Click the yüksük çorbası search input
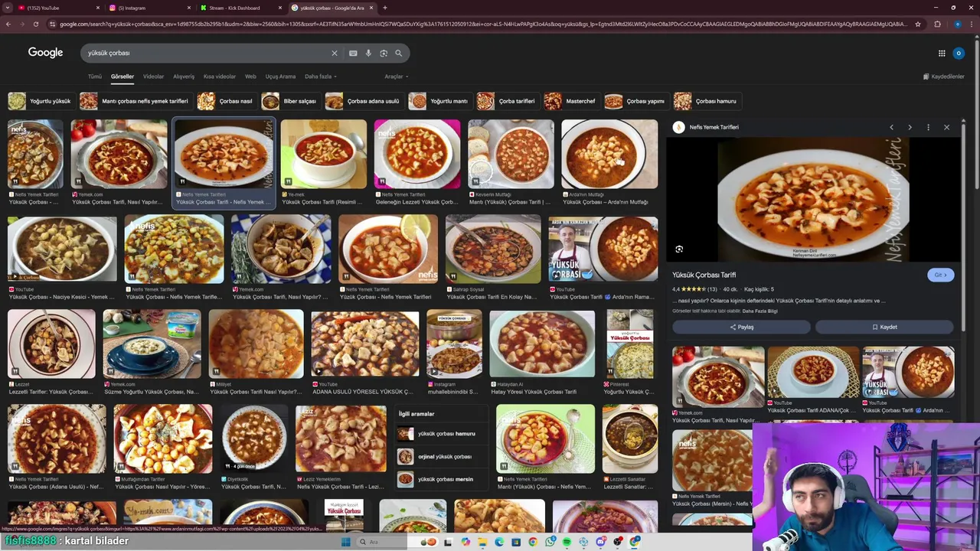This screenshot has height=551, width=980. (x=207, y=53)
